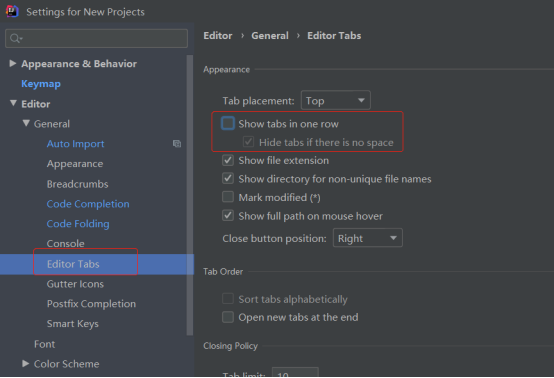Collapse the Editor tree node arrow
This screenshot has height=378, width=554.
[13, 103]
